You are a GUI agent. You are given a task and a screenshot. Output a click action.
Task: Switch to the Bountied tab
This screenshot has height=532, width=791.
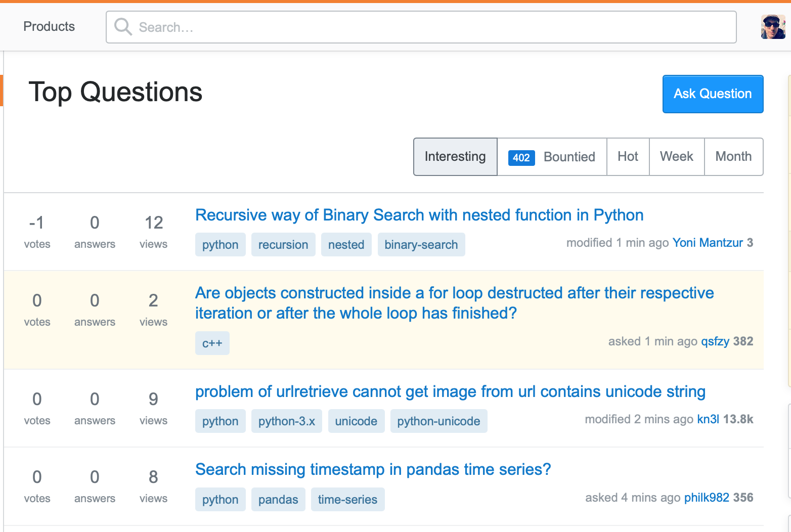click(x=569, y=157)
